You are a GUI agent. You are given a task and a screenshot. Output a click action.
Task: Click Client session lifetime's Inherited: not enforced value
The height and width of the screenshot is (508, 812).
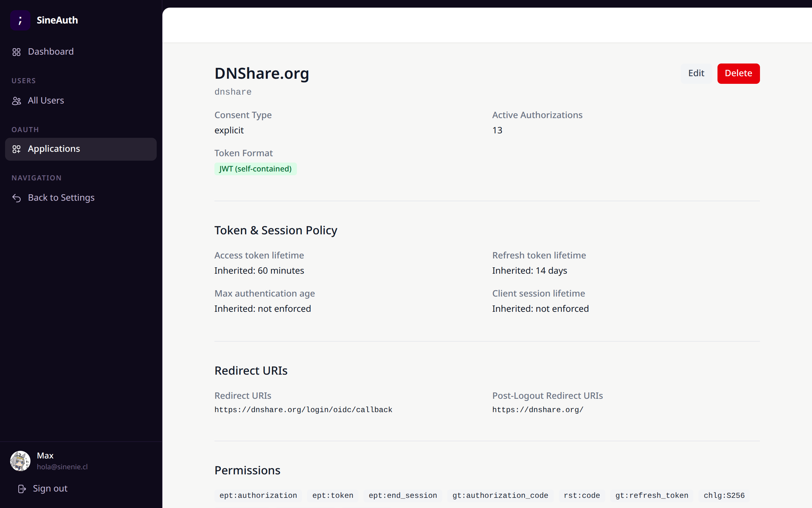540,309
